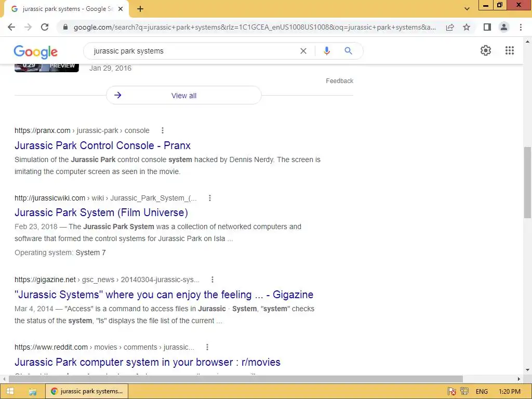
Task: Click the site security lock icon
Action: (x=65, y=27)
